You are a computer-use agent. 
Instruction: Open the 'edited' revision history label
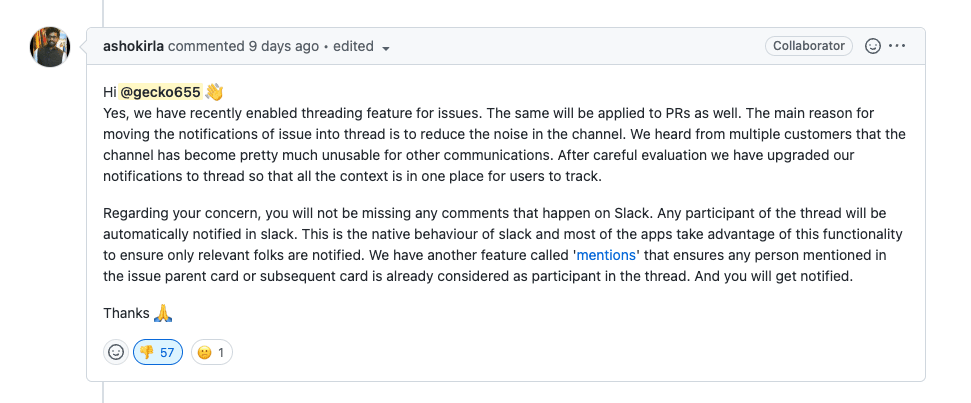353,46
